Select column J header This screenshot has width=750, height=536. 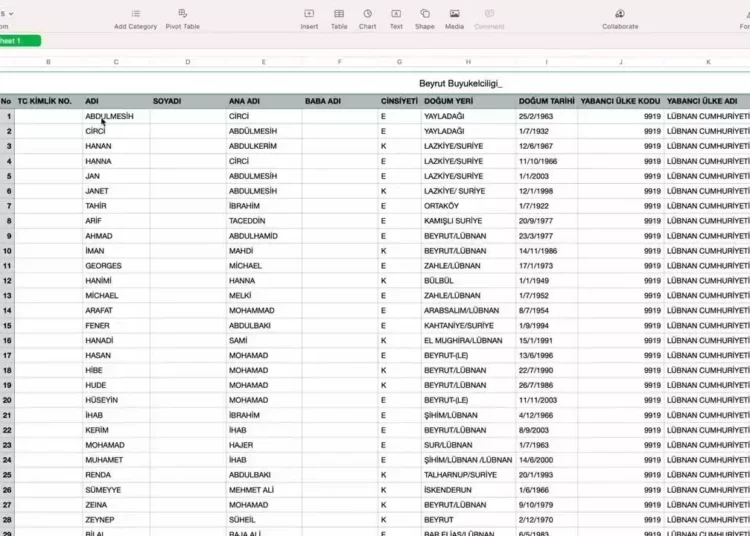(x=621, y=62)
